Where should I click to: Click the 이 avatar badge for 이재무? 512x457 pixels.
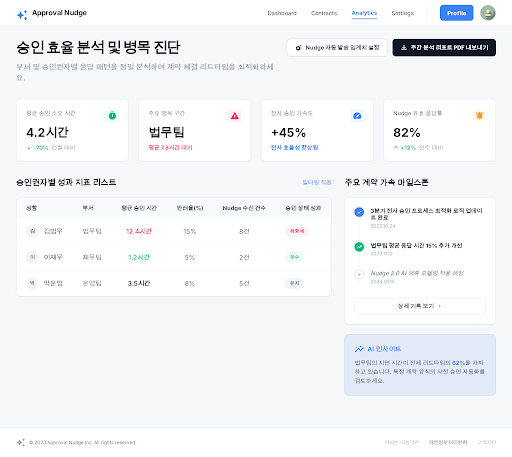[32, 257]
